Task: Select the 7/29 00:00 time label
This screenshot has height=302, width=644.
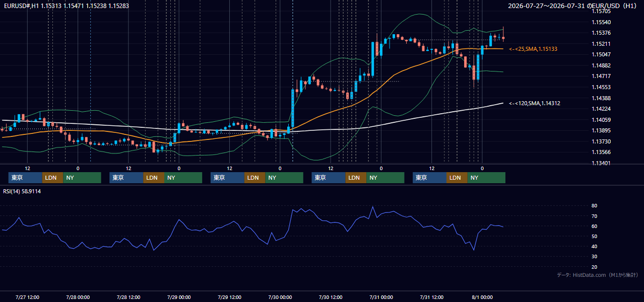Action: tap(179, 297)
